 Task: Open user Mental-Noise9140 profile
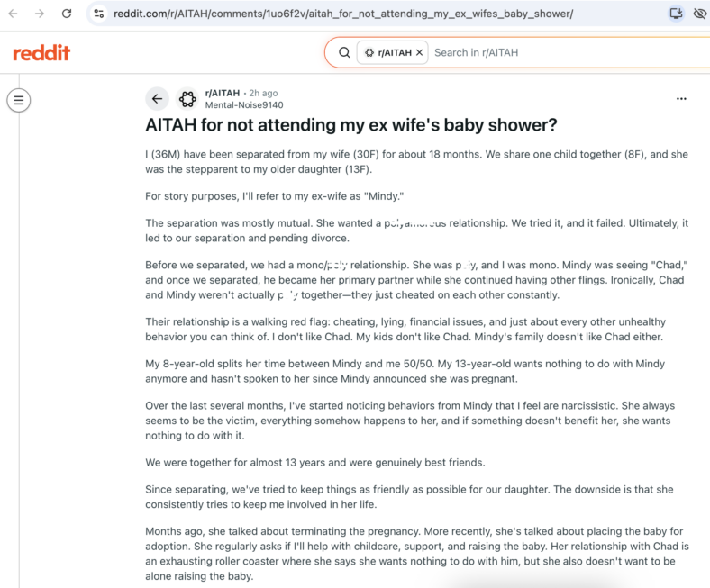(244, 105)
